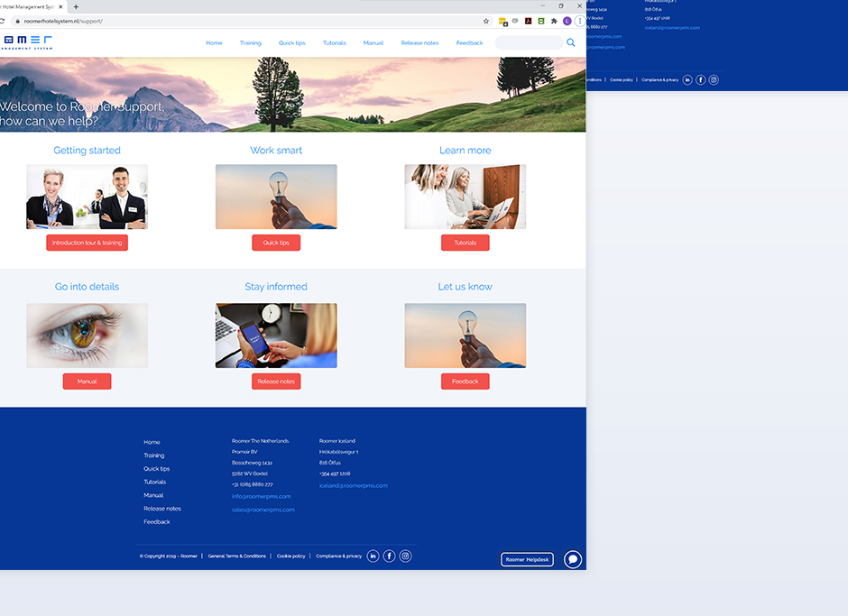Click the Roomer Helpdesk button
The image size is (848, 616).
527,559
